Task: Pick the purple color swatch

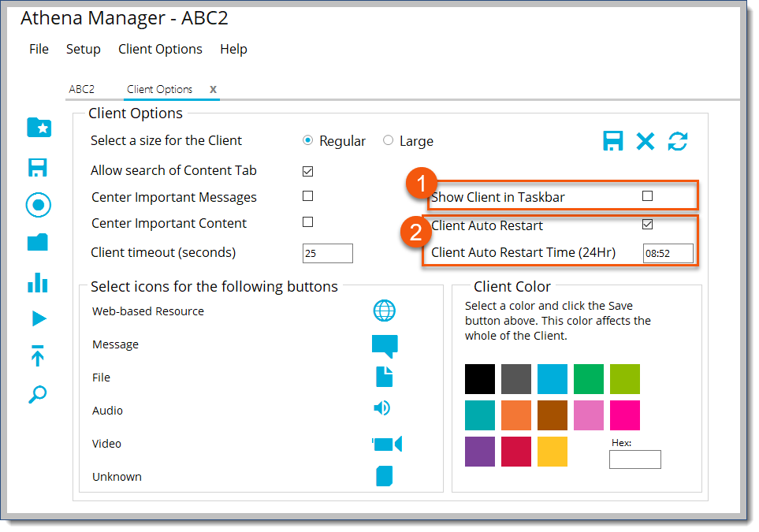Action: tap(480, 452)
